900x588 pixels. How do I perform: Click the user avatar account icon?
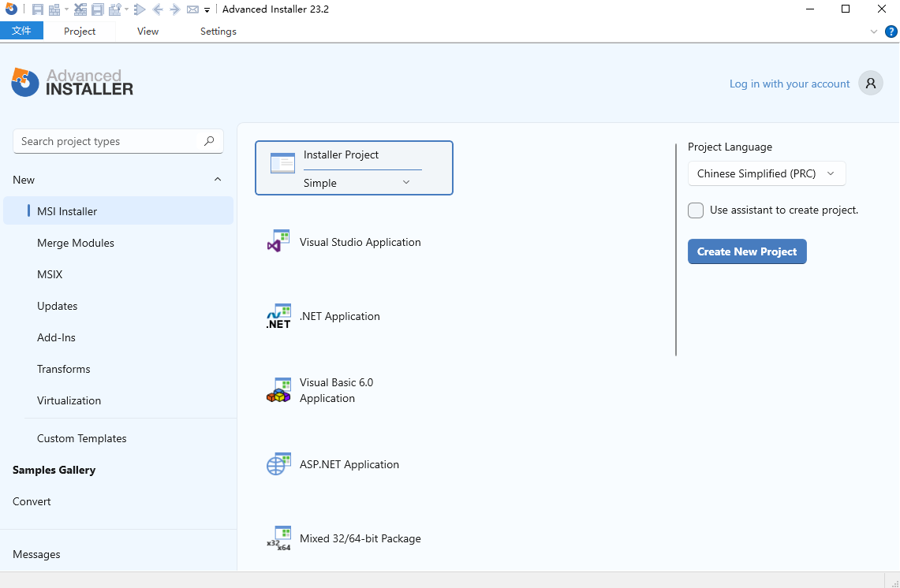coord(871,84)
